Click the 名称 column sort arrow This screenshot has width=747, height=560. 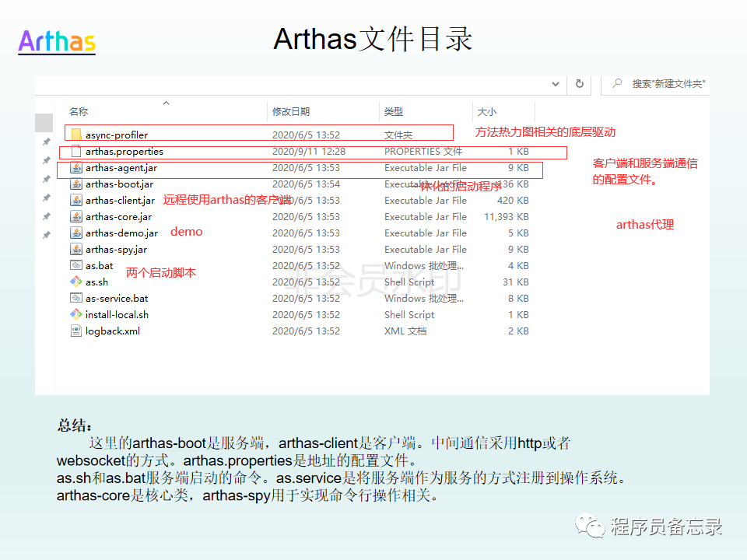click(167, 103)
